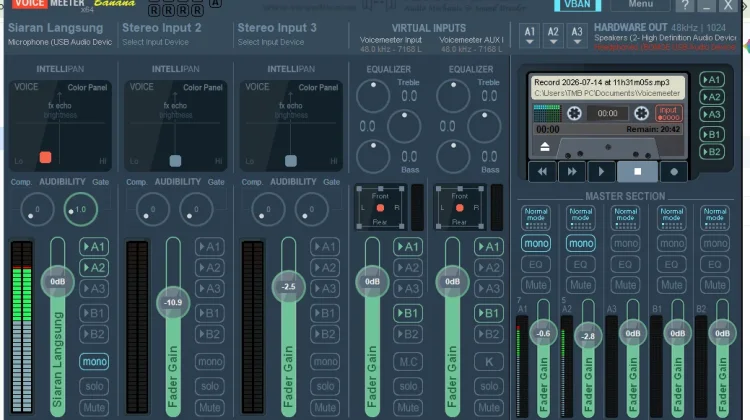Open the help question mark button

click(x=685, y=5)
